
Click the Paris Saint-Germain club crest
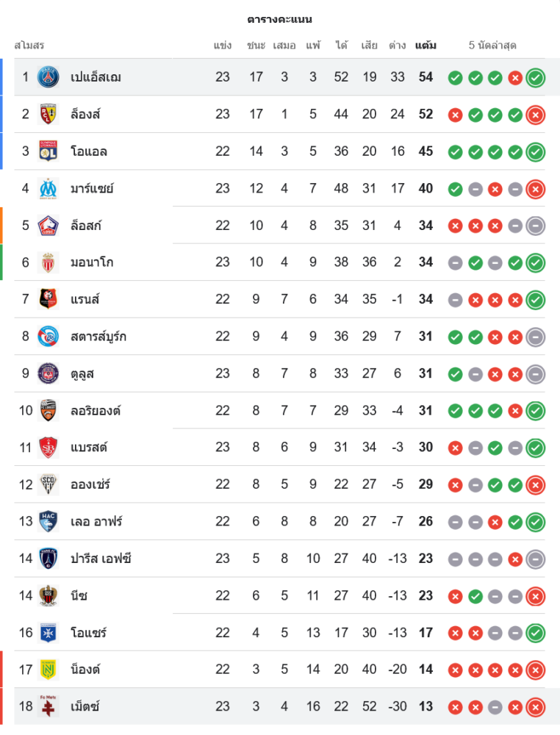click(49, 77)
